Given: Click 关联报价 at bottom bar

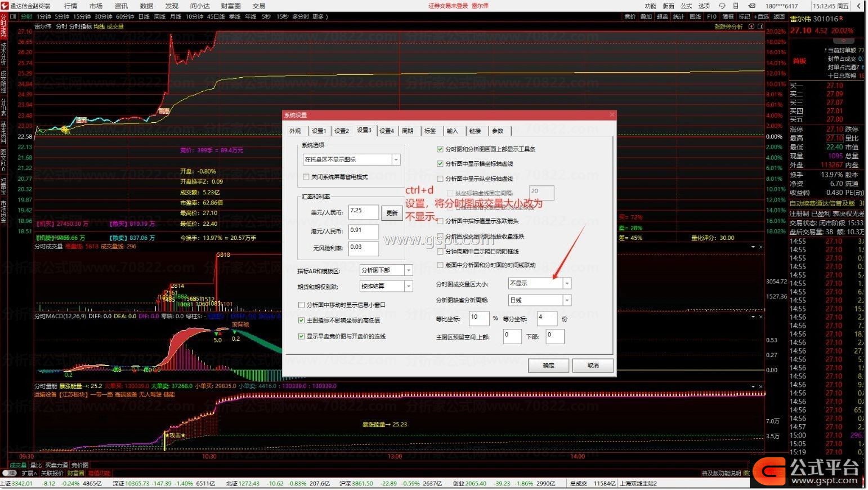Looking at the screenshot, I should 52,473.
